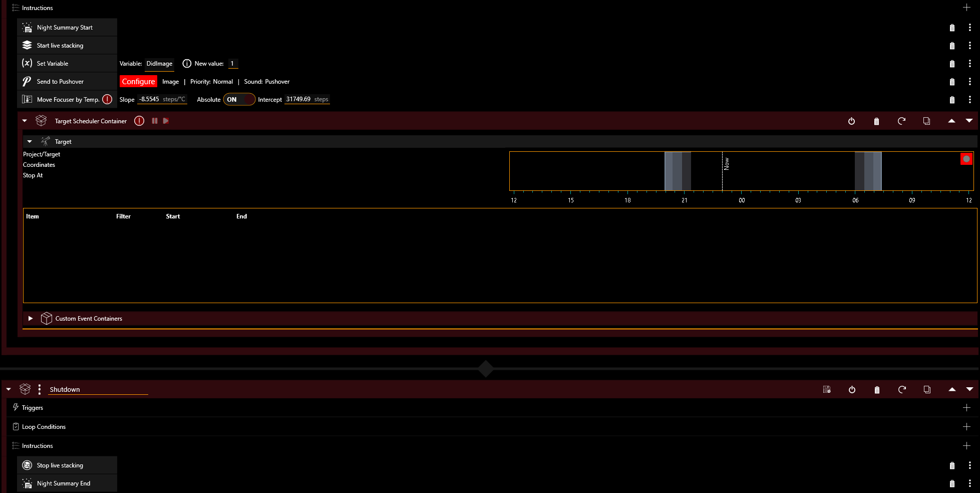Expand the Custom Event Containers section
Image resolution: width=980 pixels, height=493 pixels.
coord(30,318)
